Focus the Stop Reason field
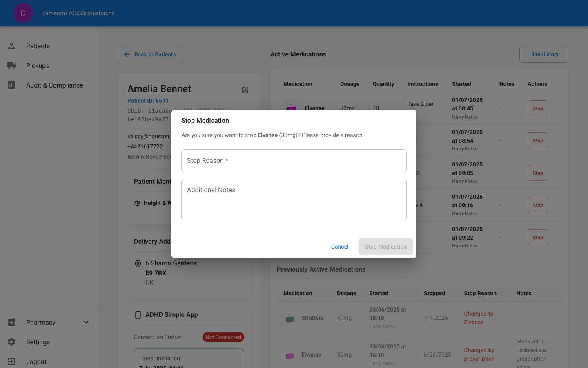 point(294,161)
